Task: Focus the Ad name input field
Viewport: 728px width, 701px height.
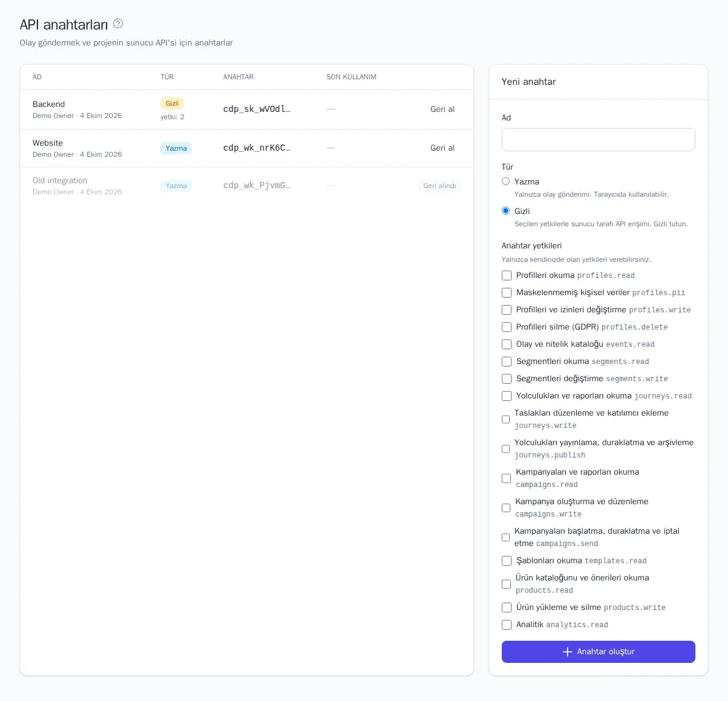Action: pyautogui.click(x=598, y=139)
